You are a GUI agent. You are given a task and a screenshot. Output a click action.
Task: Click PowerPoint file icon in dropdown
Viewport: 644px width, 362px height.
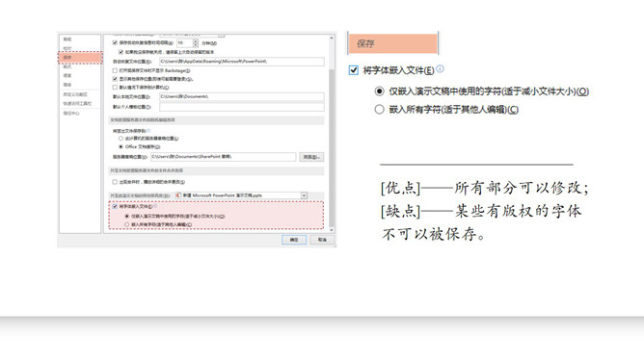[178, 195]
